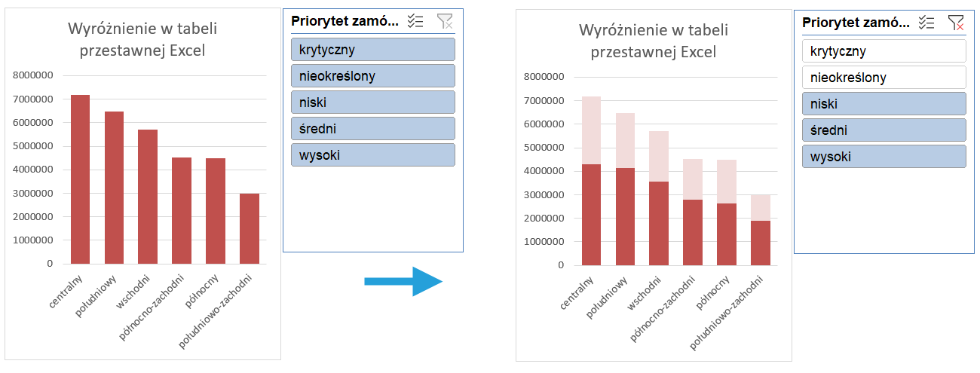Click 'wysoki' item in right slicer
The width and height of the screenshot is (980, 373).
(x=884, y=157)
